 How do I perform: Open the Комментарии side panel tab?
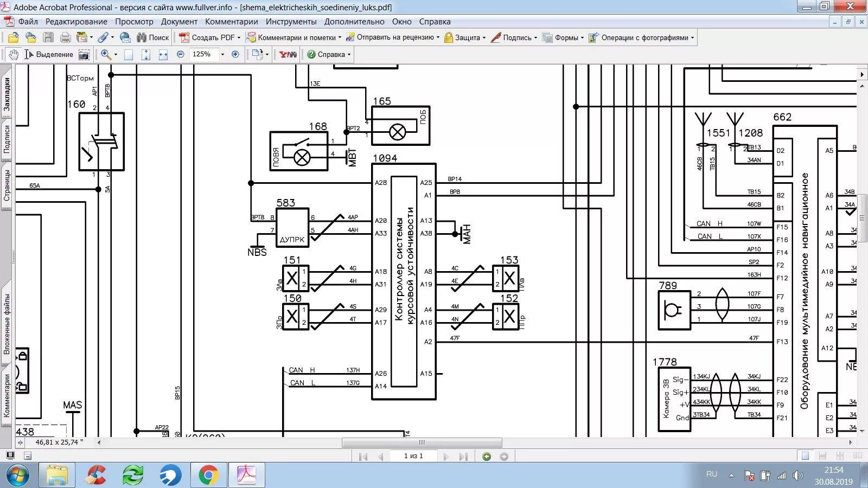[7, 396]
